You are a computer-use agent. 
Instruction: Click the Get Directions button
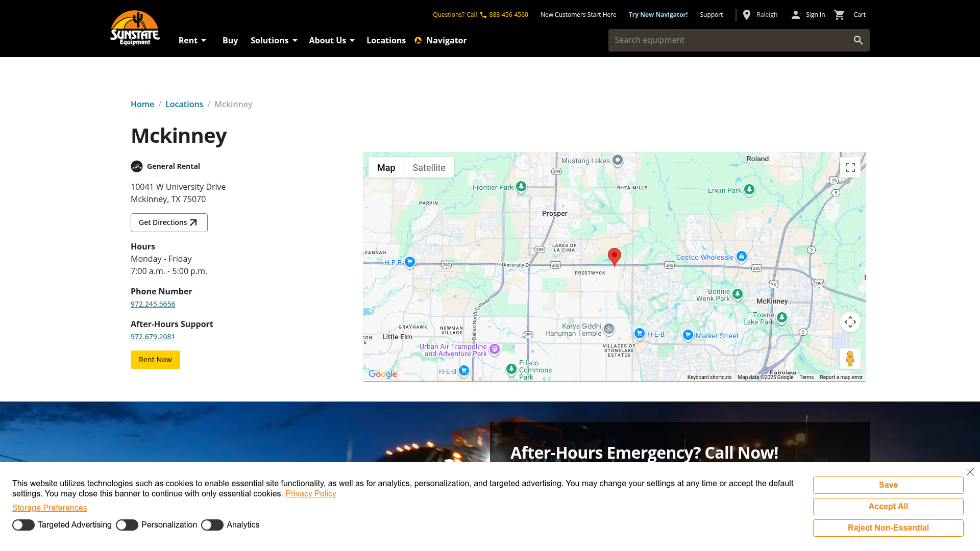coord(169,222)
